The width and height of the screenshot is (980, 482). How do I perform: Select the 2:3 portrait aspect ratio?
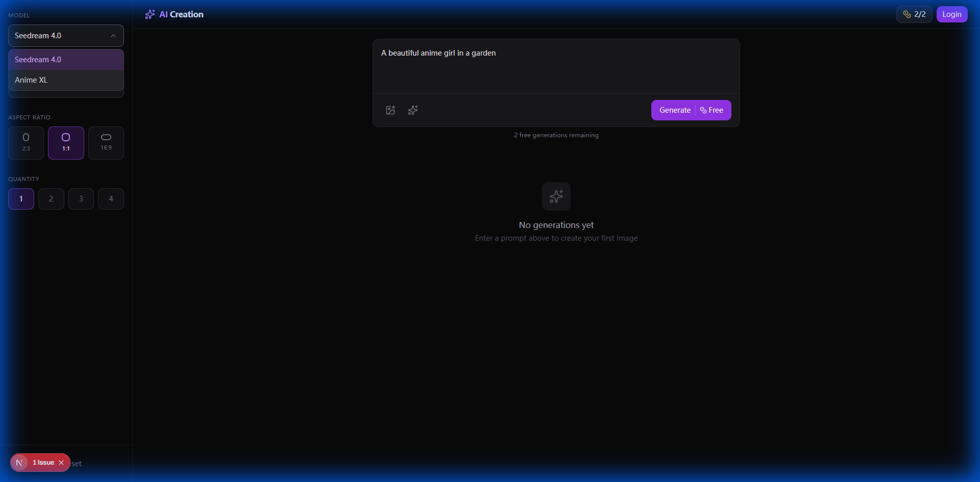26,143
